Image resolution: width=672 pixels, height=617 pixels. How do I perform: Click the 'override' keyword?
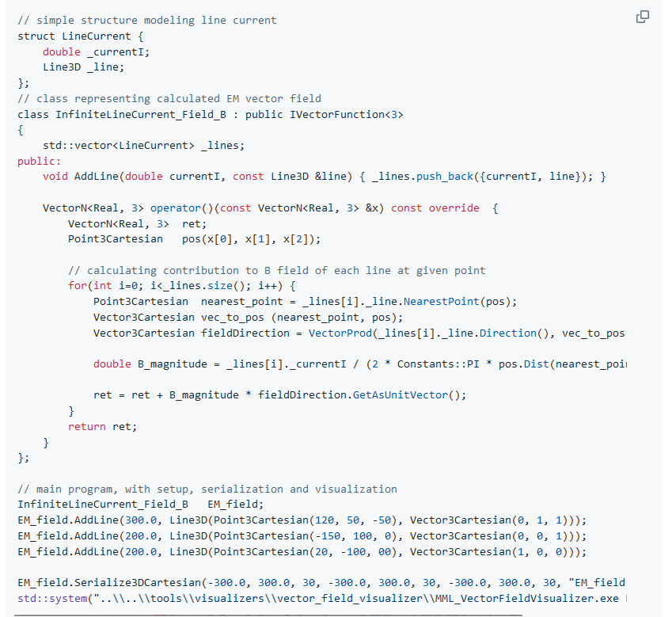pos(454,208)
